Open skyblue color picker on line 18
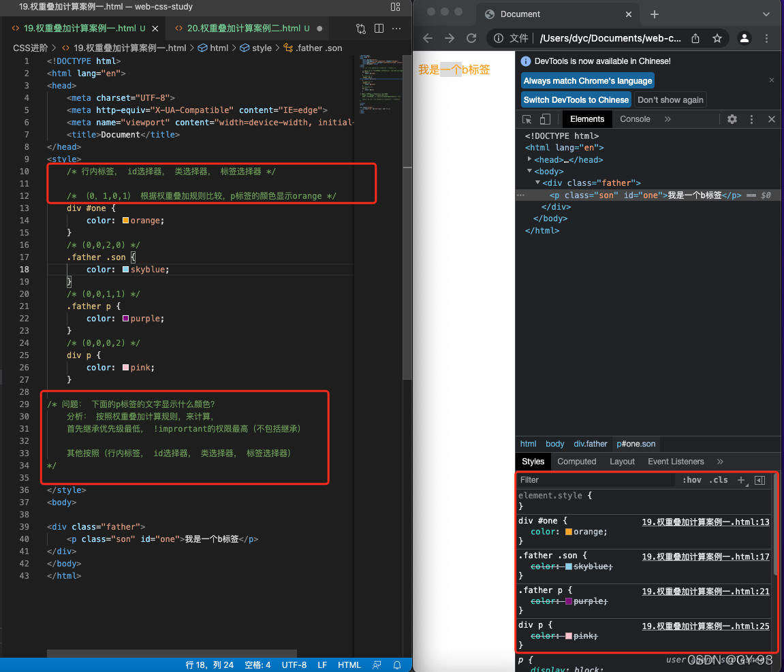 (x=125, y=270)
